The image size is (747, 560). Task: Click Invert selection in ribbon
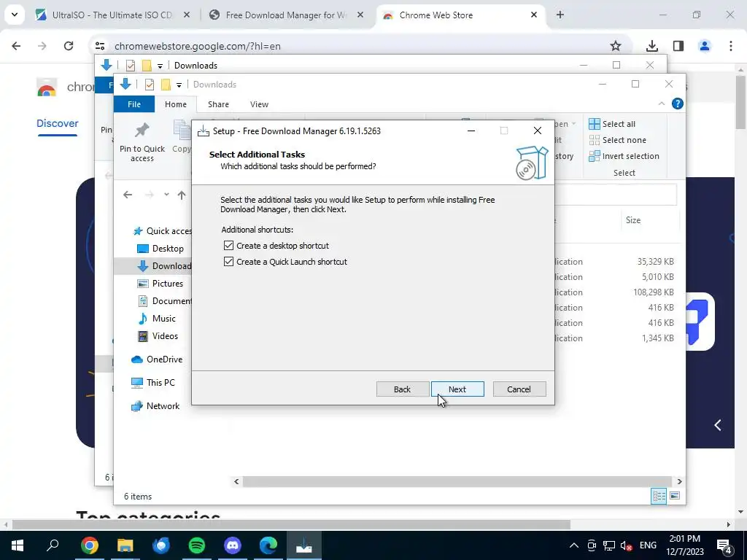coord(624,156)
